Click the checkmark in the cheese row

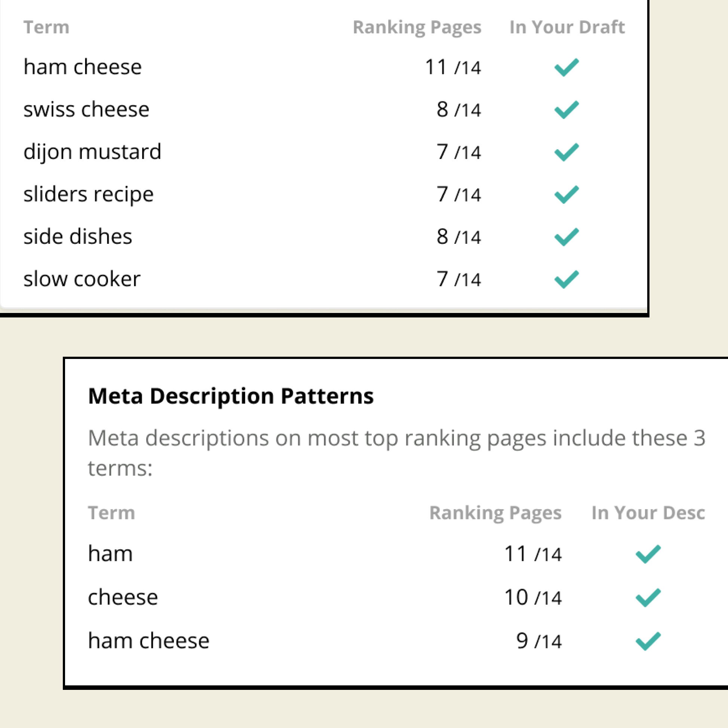coord(648,598)
